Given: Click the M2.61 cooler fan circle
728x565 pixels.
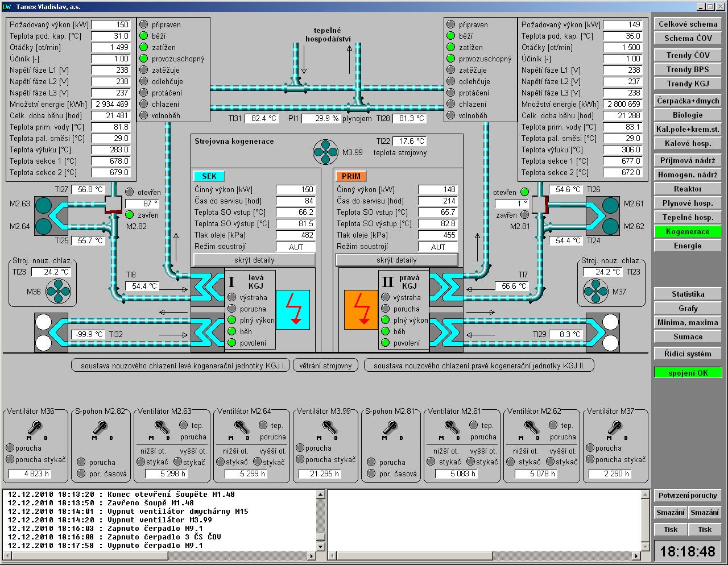Looking at the screenshot, I should click(x=610, y=205).
